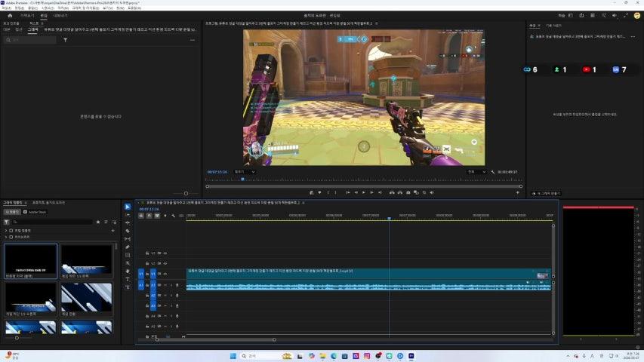Click the Go to In point button
The width and height of the screenshot is (644, 362).
347,192
